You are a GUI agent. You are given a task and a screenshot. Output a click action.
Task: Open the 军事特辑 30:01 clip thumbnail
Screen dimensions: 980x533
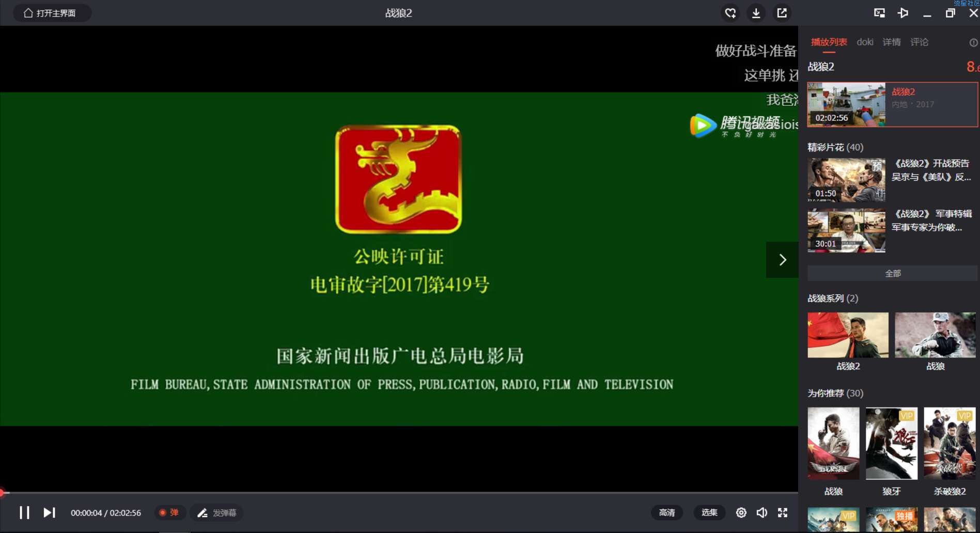(x=846, y=230)
